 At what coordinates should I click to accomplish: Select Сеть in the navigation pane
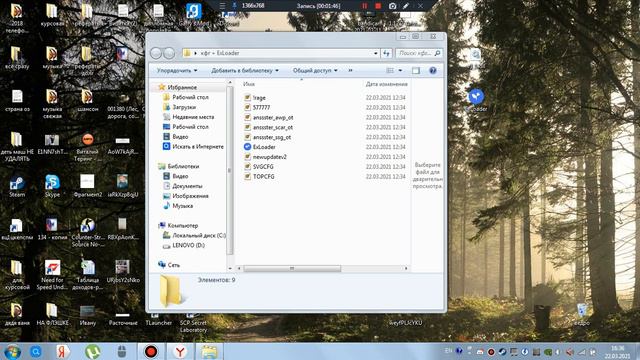tap(173, 265)
